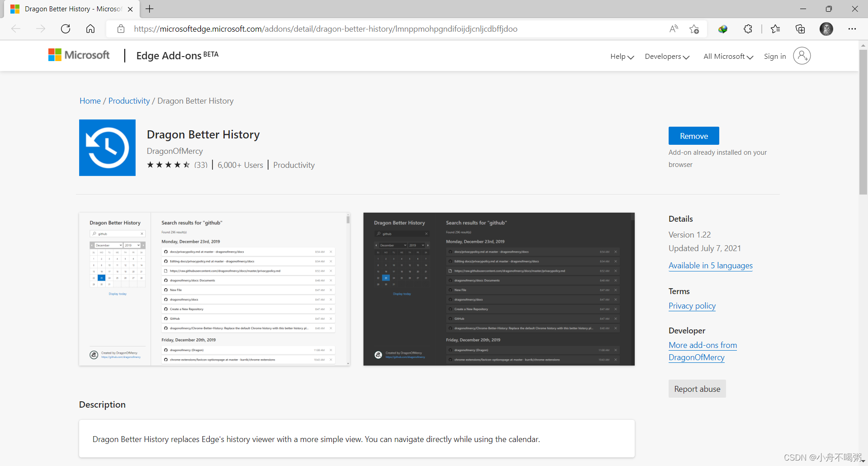The height and width of the screenshot is (466, 868).
Task: Open Read aloud icon in address bar
Action: tap(674, 29)
